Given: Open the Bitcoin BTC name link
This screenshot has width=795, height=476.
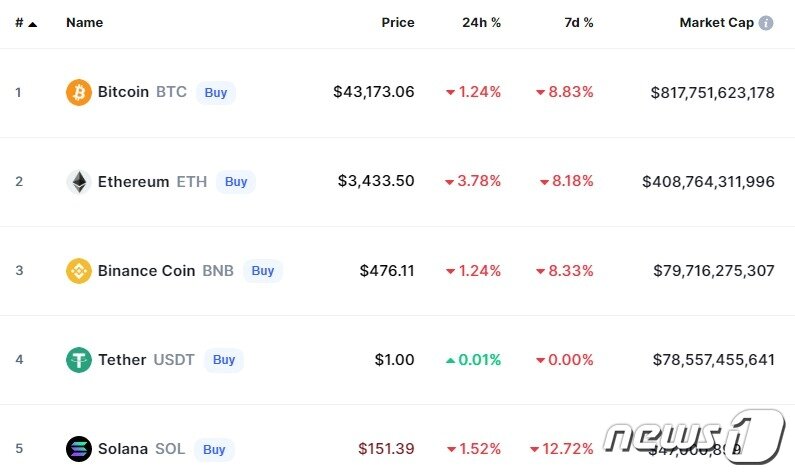Looking at the screenshot, I should click(142, 93).
